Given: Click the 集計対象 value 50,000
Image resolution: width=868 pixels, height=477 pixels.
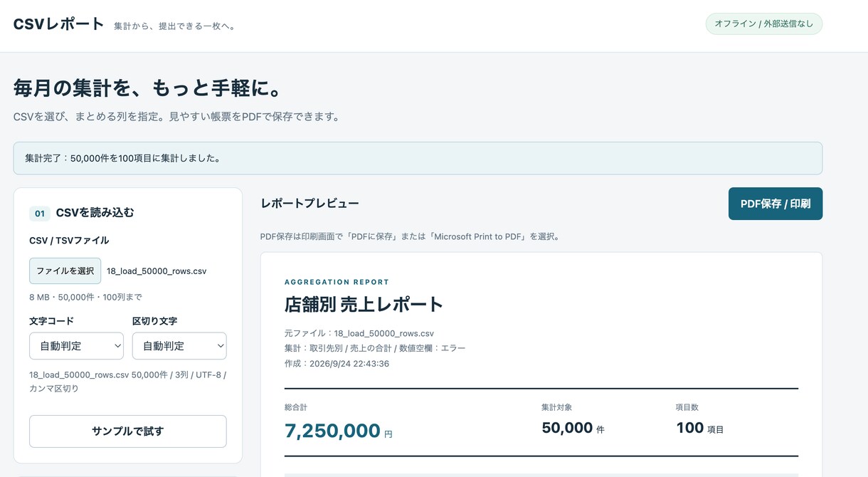Looking at the screenshot, I should [x=567, y=428].
